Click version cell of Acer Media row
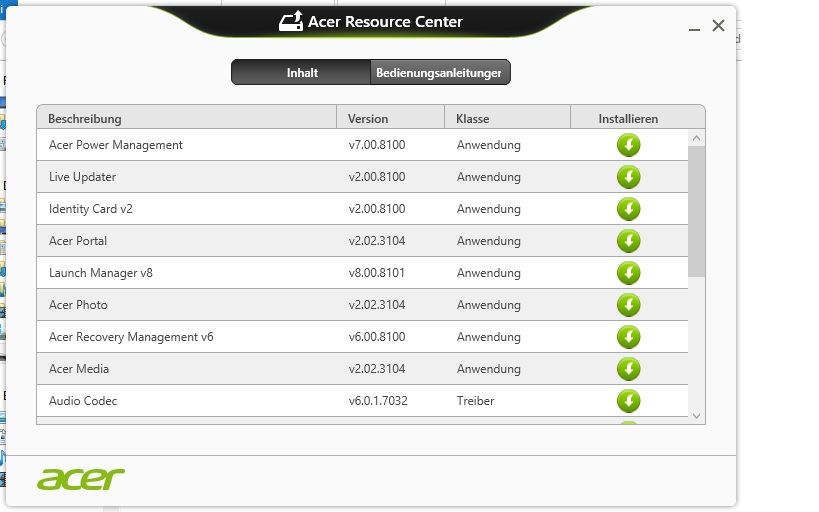Screen dimensions: 819x512 [377, 369]
